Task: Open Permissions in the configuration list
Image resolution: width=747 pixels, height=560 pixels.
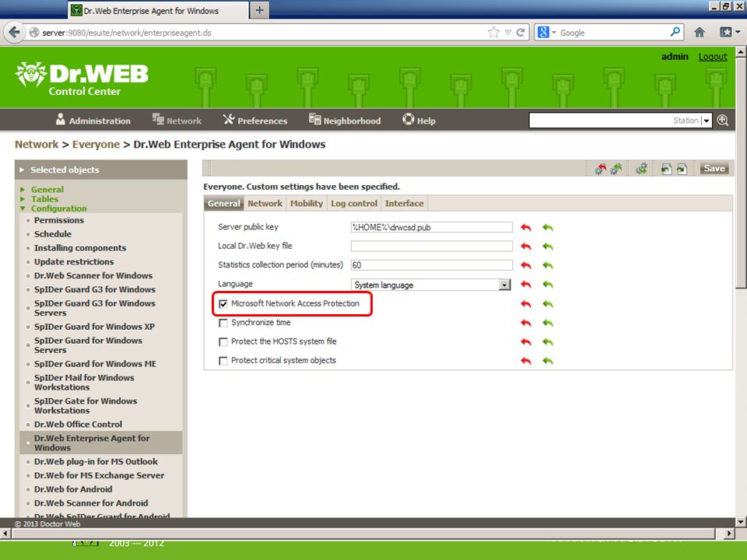Action: pos(59,220)
